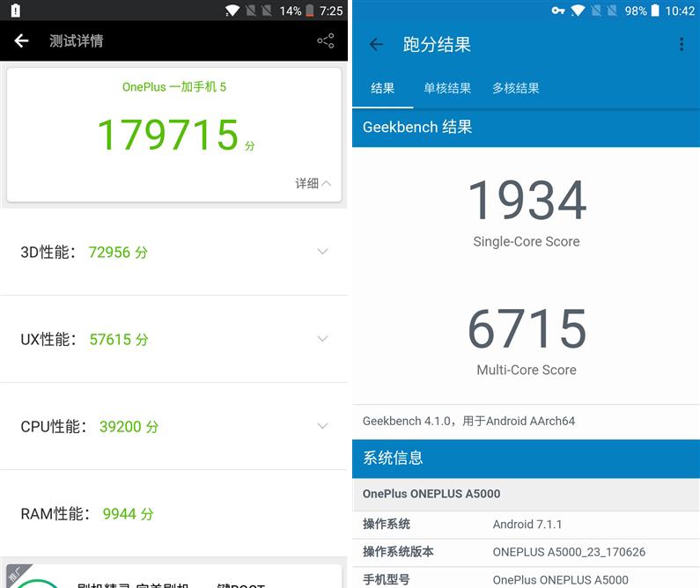Viewport: 700px width, 588px height.
Task: Switch to the 多核结果 tab
Action: 516,88
